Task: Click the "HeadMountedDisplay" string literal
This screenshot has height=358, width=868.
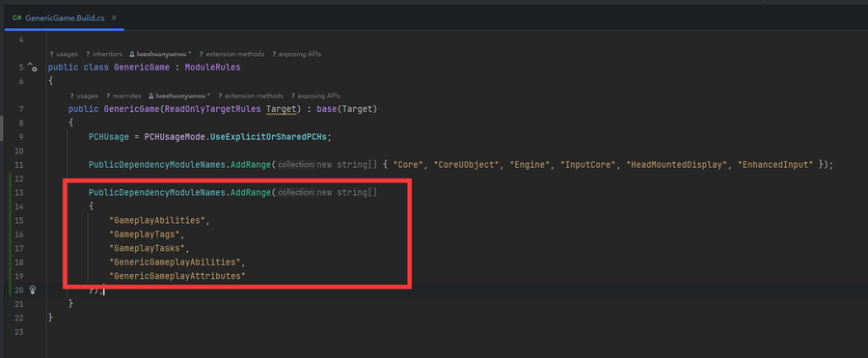Action: coord(675,165)
